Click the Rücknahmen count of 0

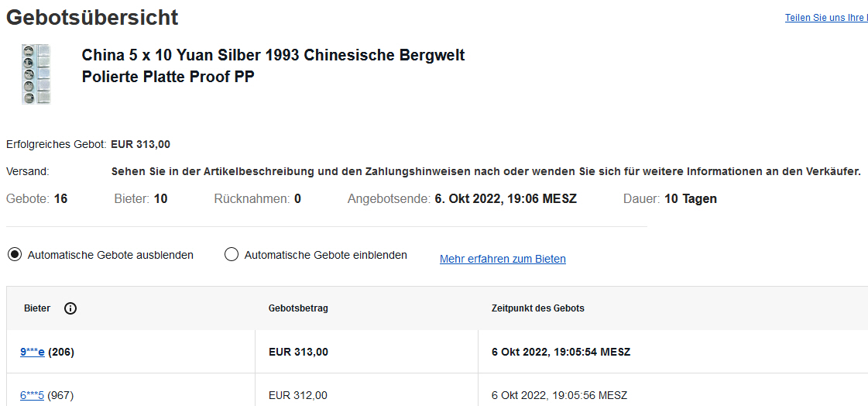pos(297,199)
